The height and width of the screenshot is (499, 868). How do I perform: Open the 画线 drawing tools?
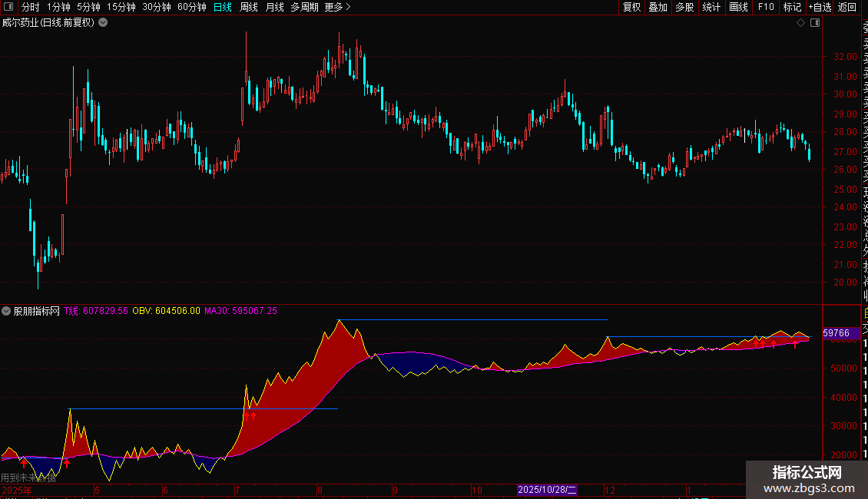tap(738, 7)
